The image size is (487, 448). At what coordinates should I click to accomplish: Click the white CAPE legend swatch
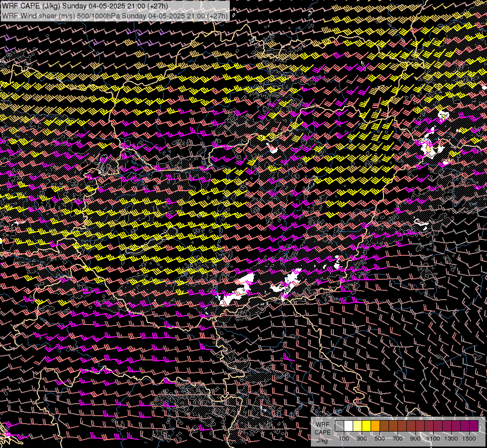[x=349, y=426]
